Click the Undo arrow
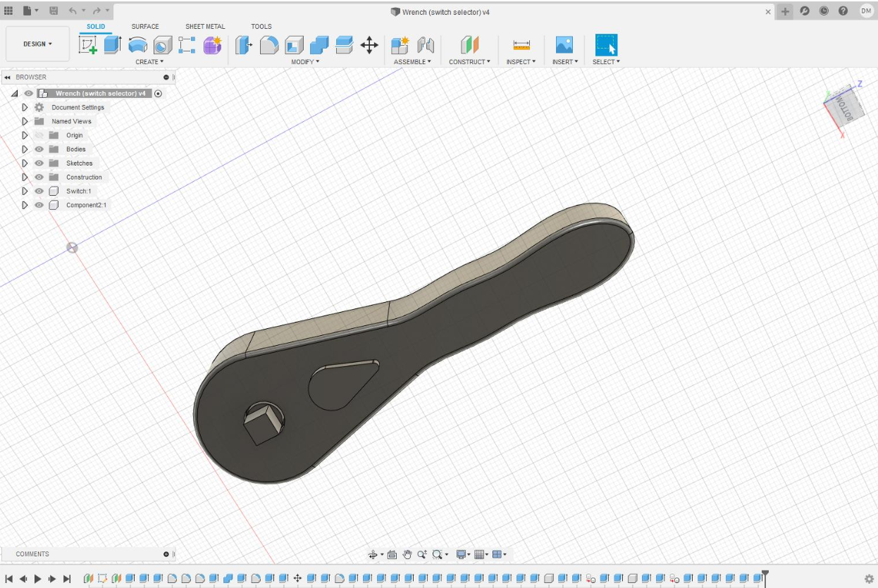The height and width of the screenshot is (588, 878). tap(73, 11)
